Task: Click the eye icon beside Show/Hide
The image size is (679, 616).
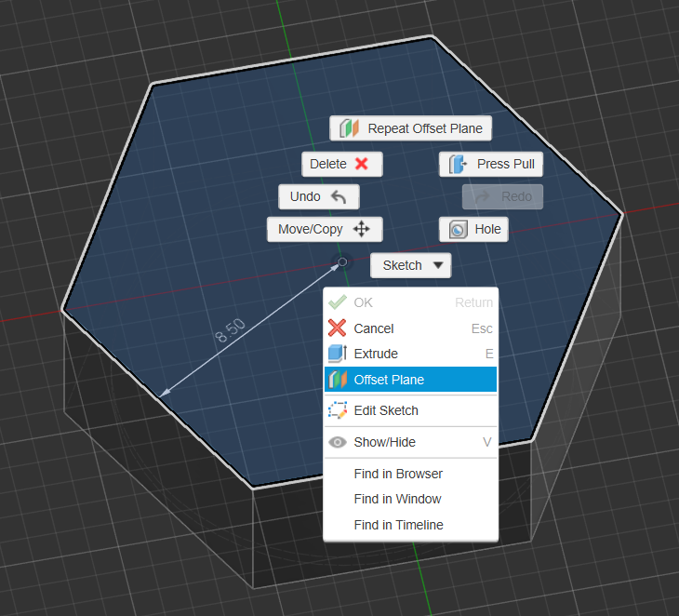Action: coord(338,442)
